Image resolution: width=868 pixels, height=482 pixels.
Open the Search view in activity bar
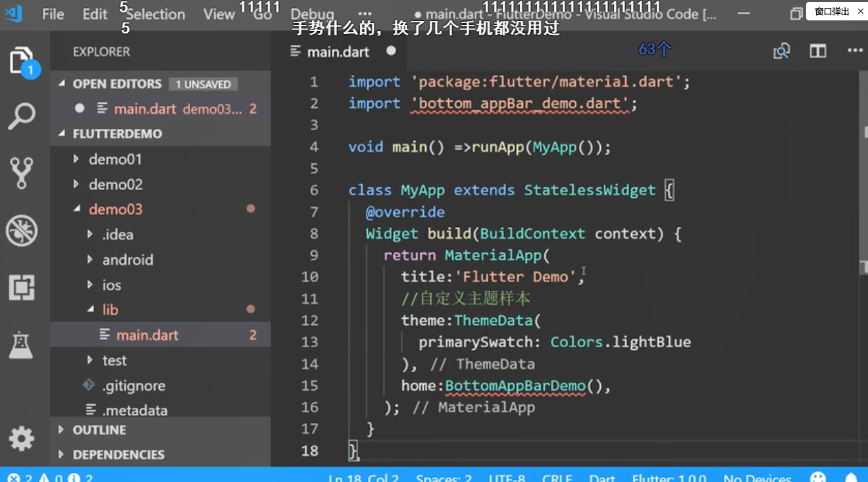[x=22, y=117]
